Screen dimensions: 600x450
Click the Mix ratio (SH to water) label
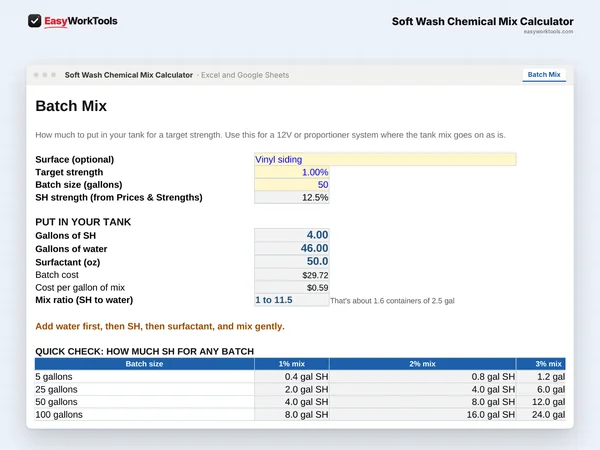coord(84,300)
